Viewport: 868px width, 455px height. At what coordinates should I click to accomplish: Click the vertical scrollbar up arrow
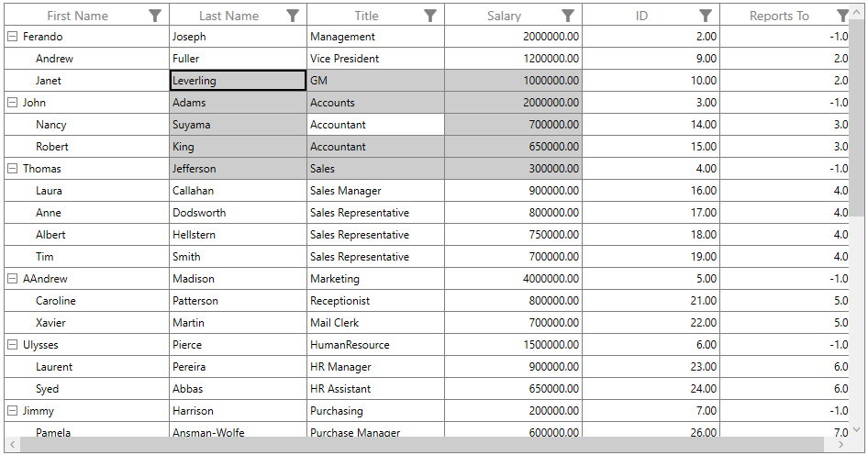[x=856, y=12]
